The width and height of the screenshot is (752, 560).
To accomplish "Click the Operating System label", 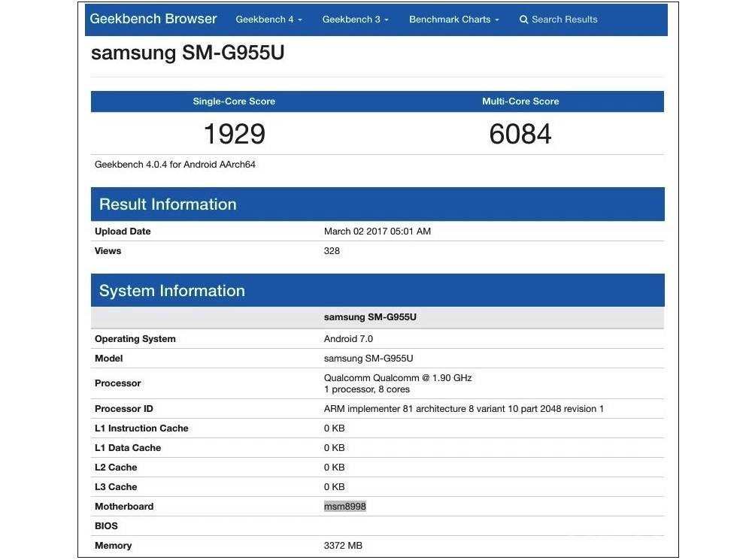I will (x=135, y=339).
